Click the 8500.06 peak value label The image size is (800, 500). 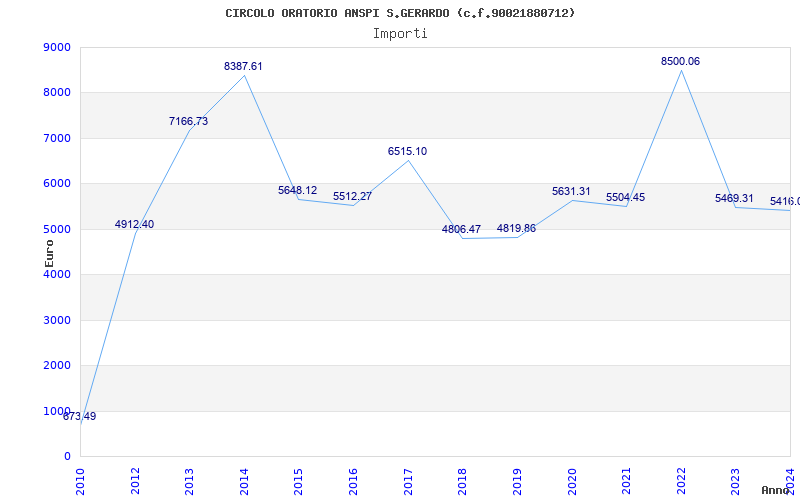[x=681, y=61]
